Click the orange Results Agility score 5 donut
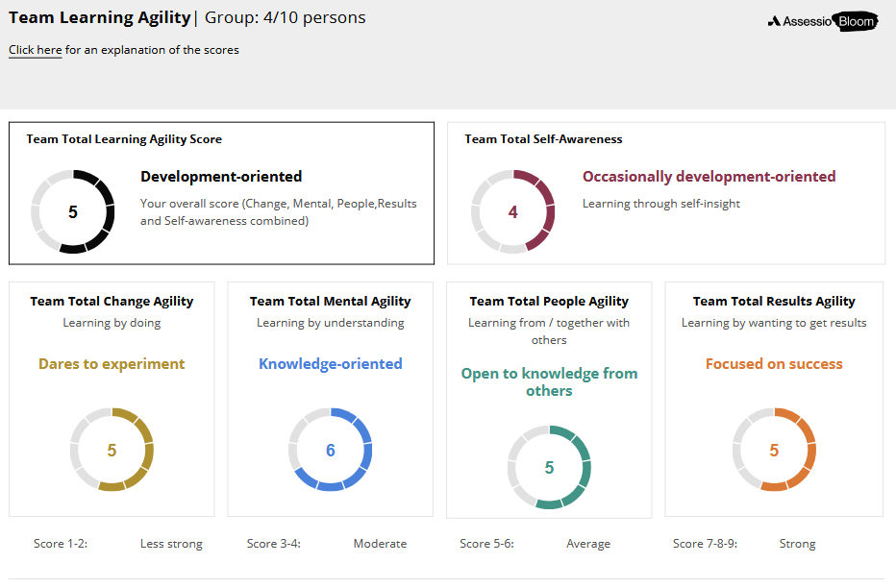The image size is (896, 588). pos(774,450)
